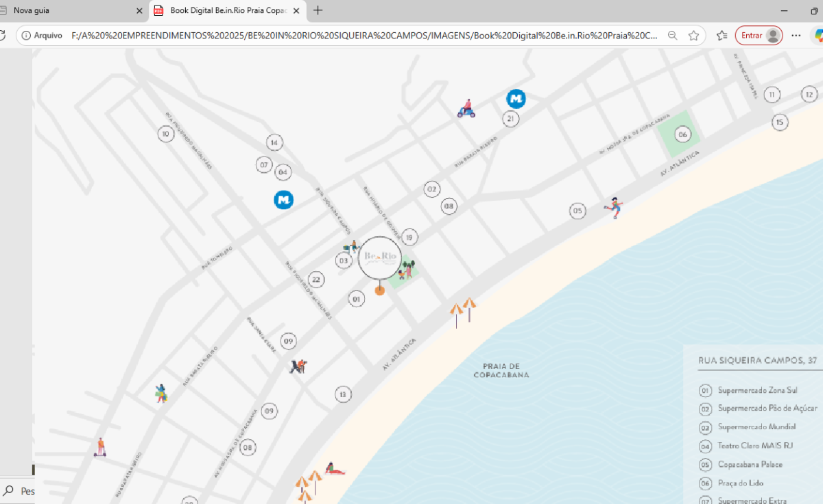Toggle the favorite star for this page

(695, 35)
